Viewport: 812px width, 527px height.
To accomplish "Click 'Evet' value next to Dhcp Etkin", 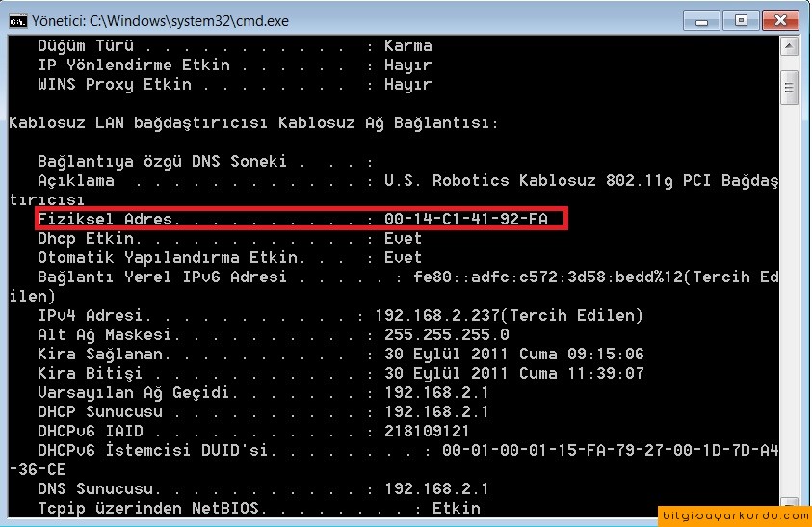I will tap(403, 238).
